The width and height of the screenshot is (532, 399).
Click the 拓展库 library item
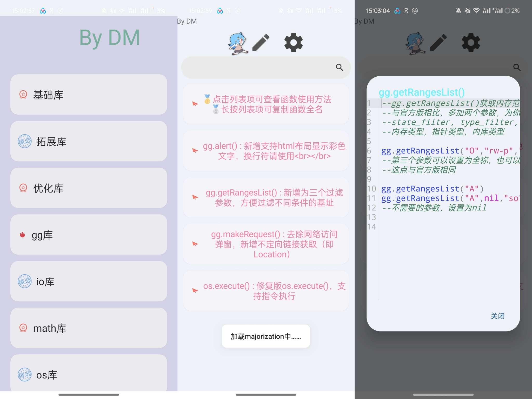coord(88,141)
